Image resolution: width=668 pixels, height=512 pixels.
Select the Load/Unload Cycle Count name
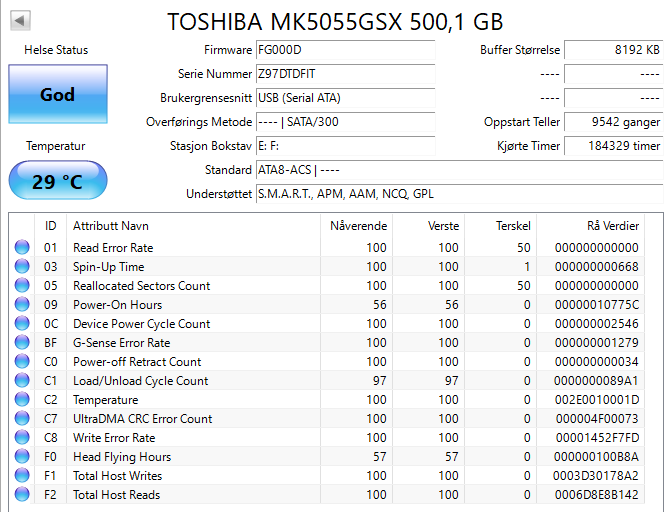click(x=141, y=381)
